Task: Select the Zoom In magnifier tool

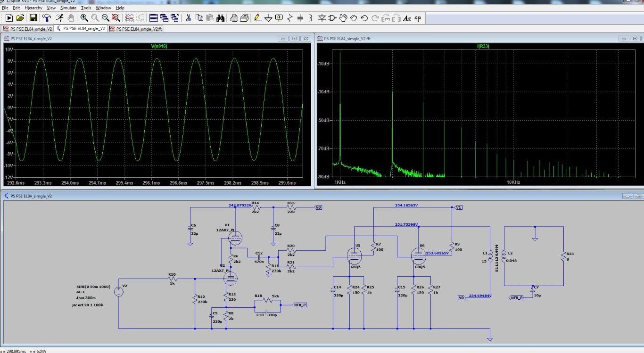Action: point(84,18)
